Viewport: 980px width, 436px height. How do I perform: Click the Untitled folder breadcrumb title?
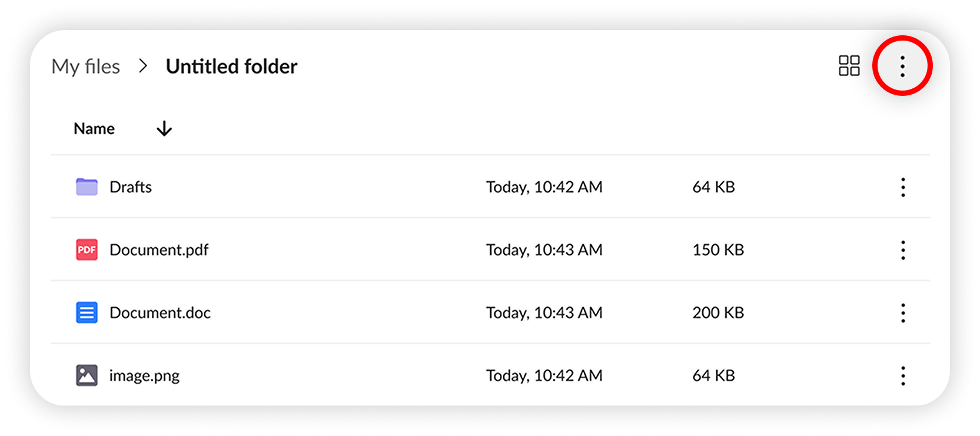coord(231,66)
